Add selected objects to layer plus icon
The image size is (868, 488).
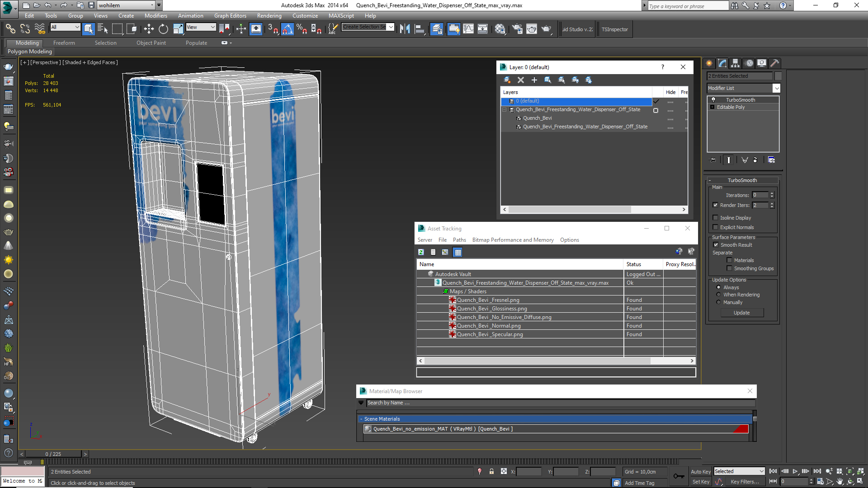point(534,80)
